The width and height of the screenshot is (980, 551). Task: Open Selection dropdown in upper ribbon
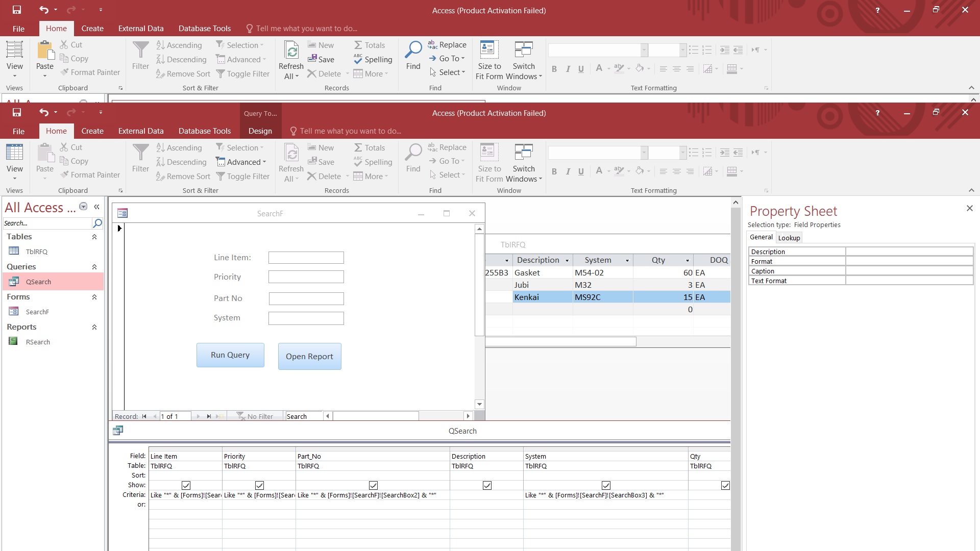239,45
